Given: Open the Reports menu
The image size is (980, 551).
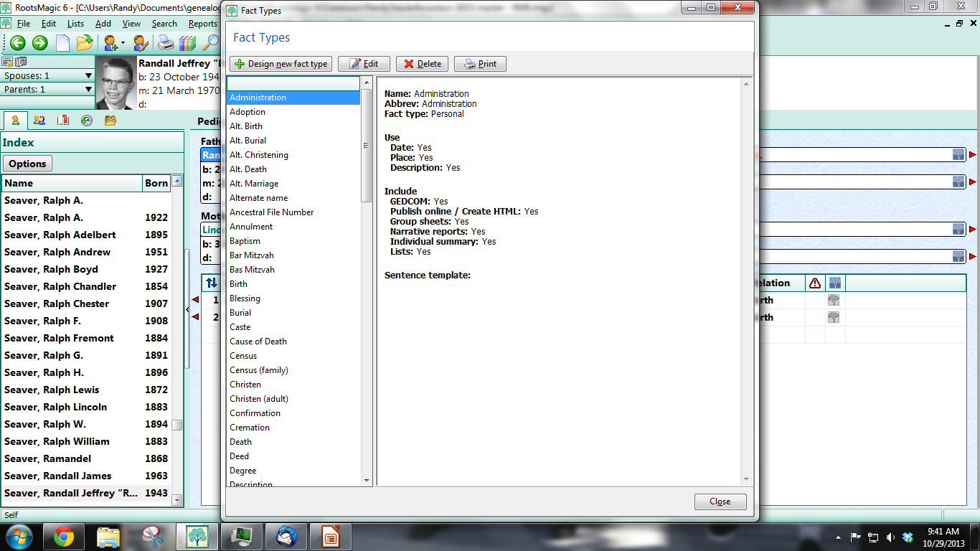Looking at the screenshot, I should tap(202, 23).
